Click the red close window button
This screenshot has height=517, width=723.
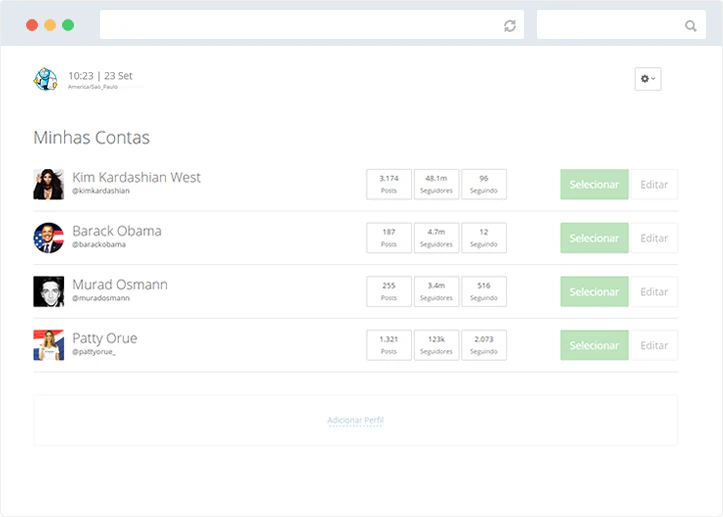coord(32,25)
